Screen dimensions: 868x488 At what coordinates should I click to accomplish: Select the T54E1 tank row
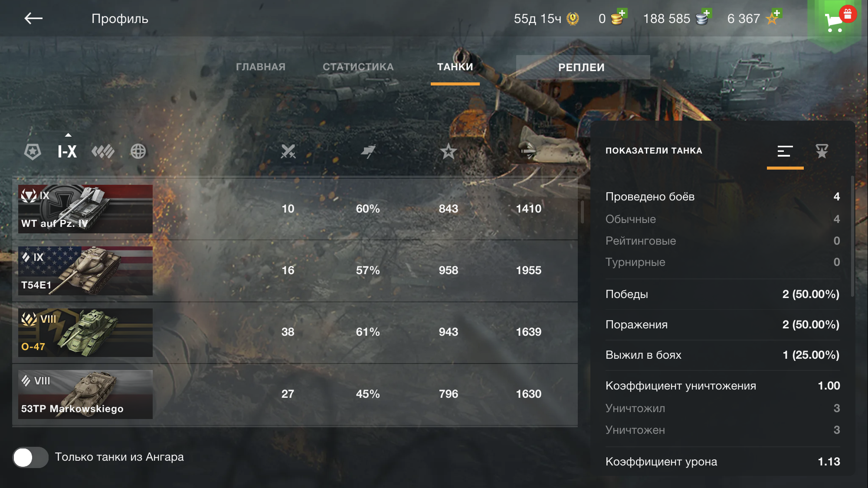pos(295,271)
